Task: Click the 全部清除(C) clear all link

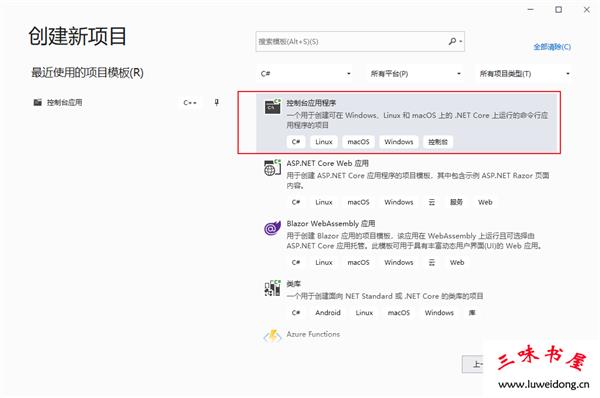Action: pyautogui.click(x=552, y=47)
